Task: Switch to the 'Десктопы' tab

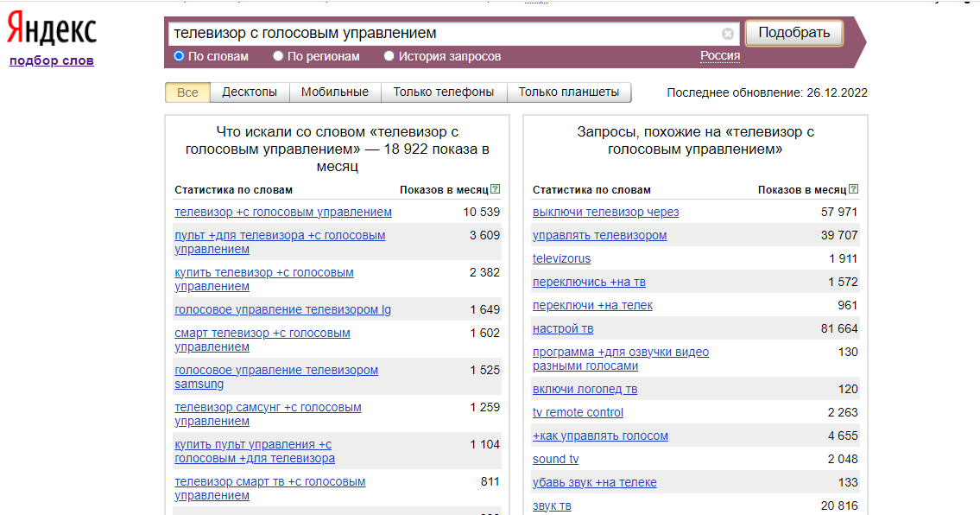Action: 250,92
